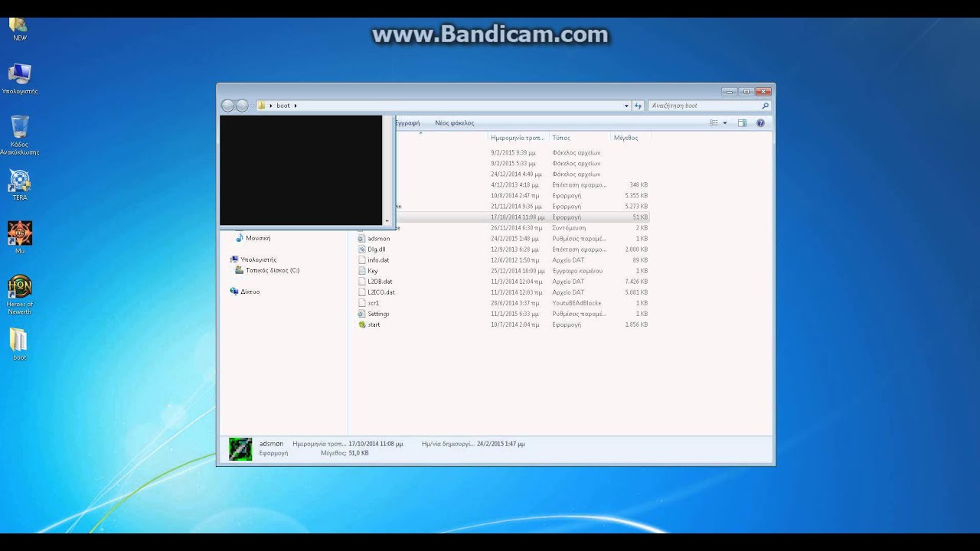Select file named Settings
This screenshot has width=980, height=551.
click(x=378, y=314)
